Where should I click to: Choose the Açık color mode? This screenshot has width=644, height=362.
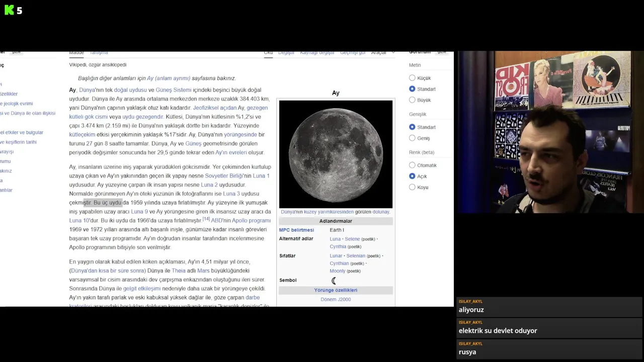point(412,176)
